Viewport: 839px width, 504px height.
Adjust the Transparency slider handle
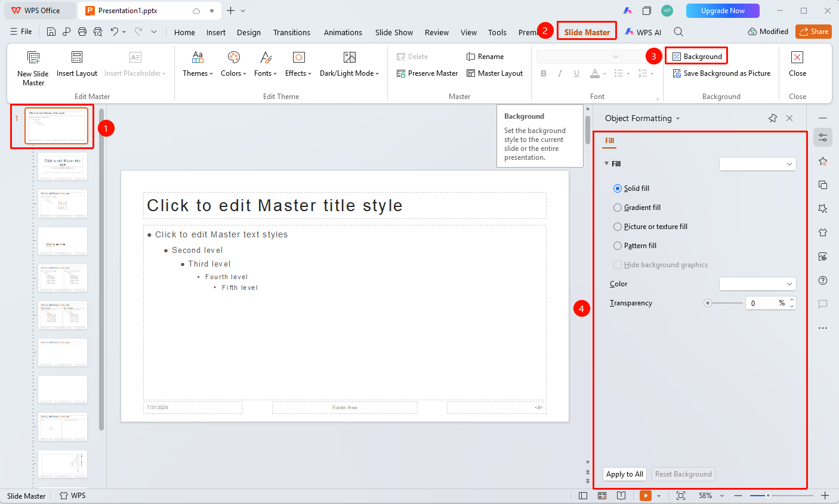pyautogui.click(x=708, y=303)
